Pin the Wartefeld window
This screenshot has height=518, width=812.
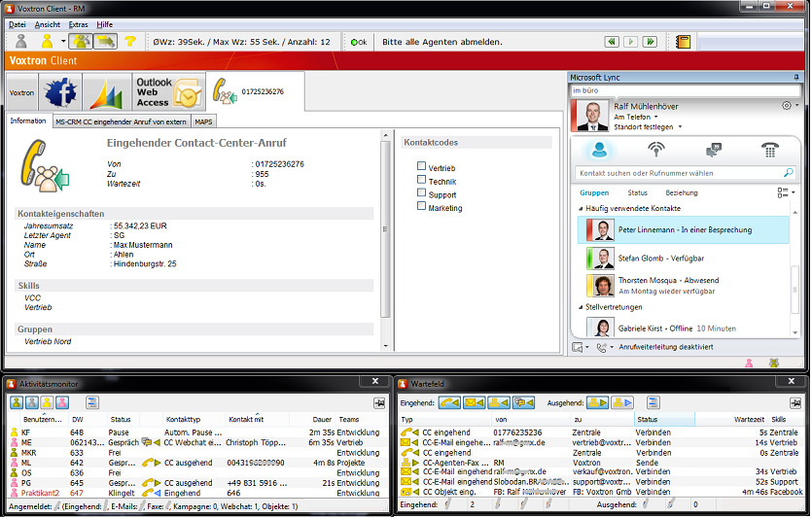point(795,402)
